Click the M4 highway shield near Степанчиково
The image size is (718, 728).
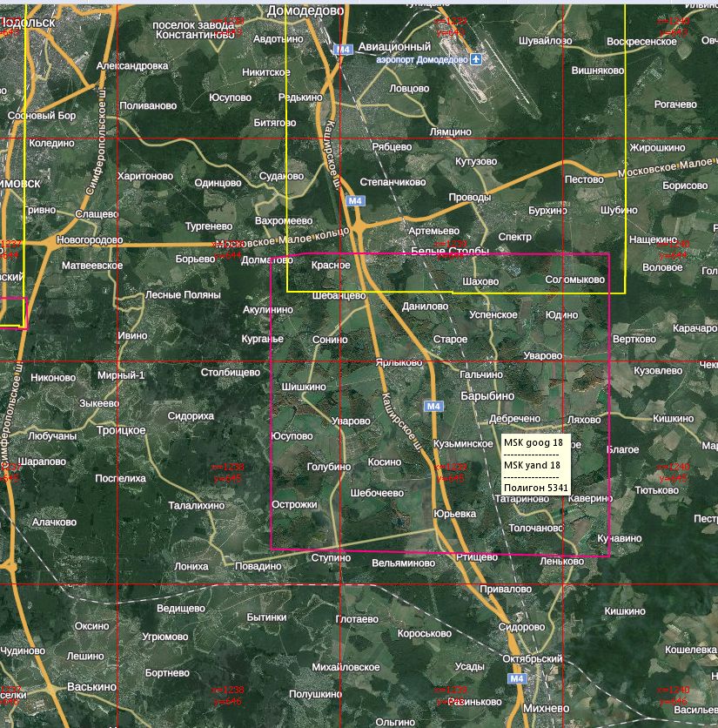coord(353,201)
